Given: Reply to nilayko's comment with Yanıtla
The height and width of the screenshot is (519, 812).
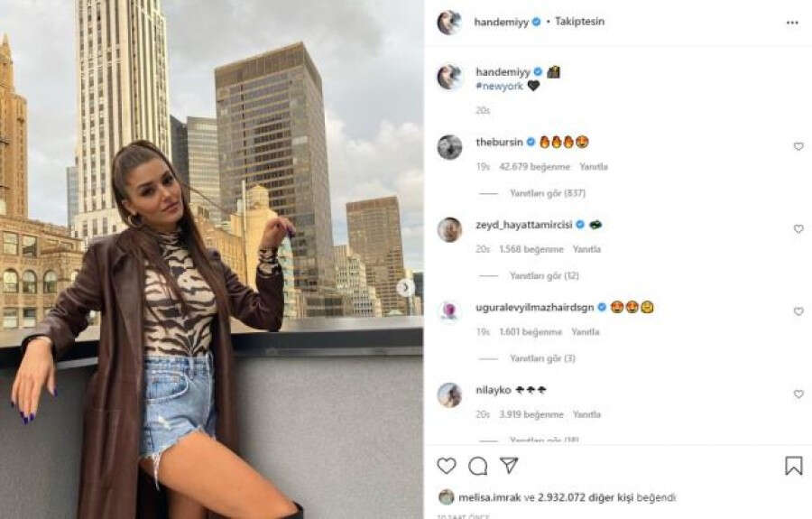Looking at the screenshot, I should (x=586, y=414).
